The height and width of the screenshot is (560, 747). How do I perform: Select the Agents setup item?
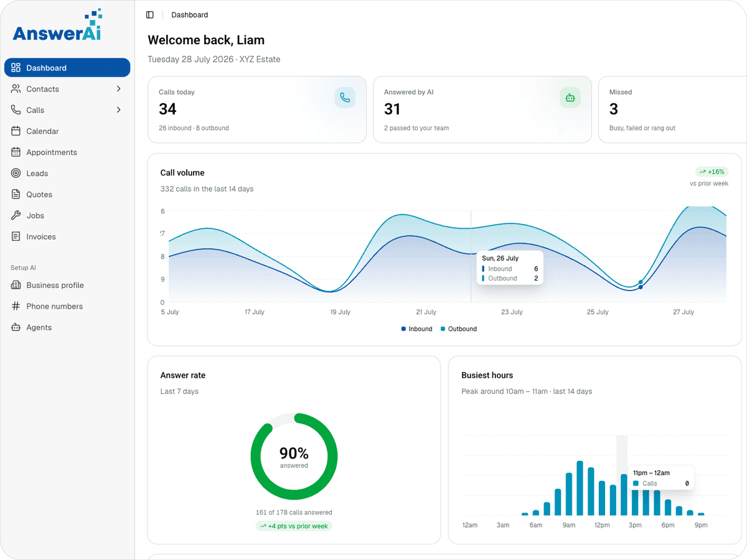[67, 328]
